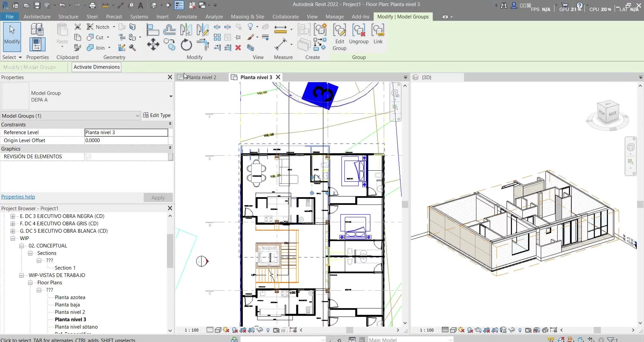
Task: Click the Reference Level input field
Action: pyautogui.click(x=126, y=132)
